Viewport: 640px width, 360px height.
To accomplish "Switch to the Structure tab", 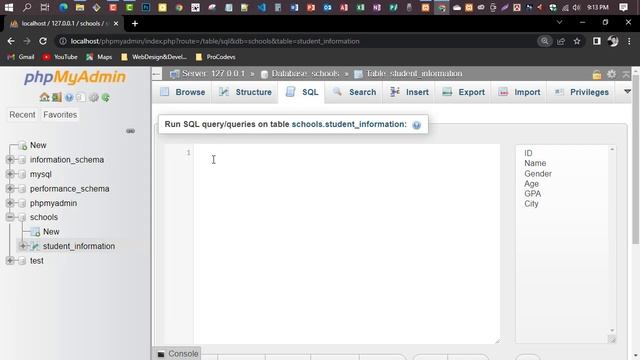I will (x=245, y=92).
